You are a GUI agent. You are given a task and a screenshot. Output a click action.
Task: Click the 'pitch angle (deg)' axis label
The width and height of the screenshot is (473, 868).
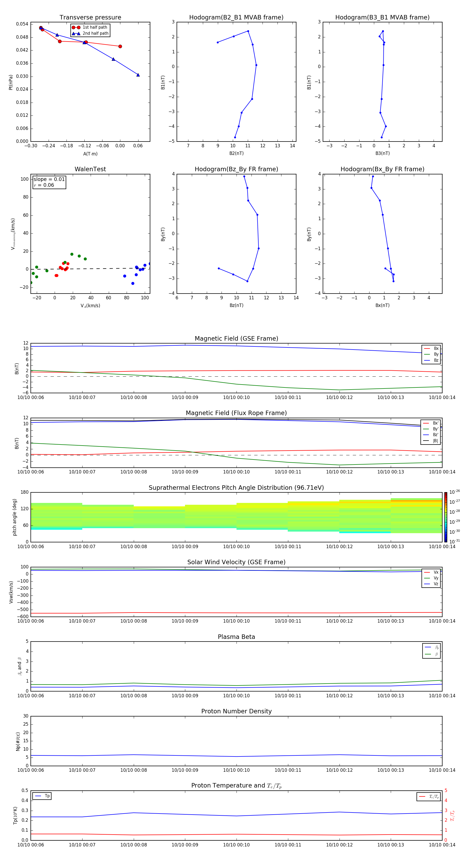coord(14,517)
